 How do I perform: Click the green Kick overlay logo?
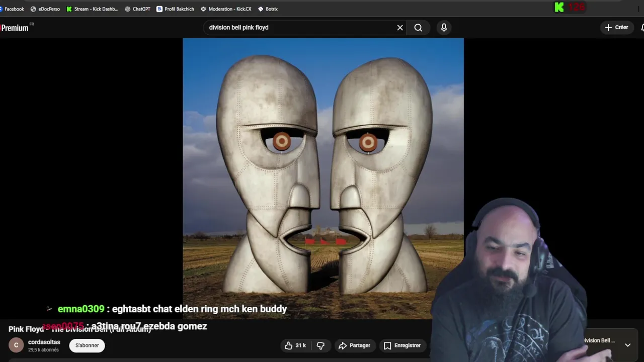point(559,7)
